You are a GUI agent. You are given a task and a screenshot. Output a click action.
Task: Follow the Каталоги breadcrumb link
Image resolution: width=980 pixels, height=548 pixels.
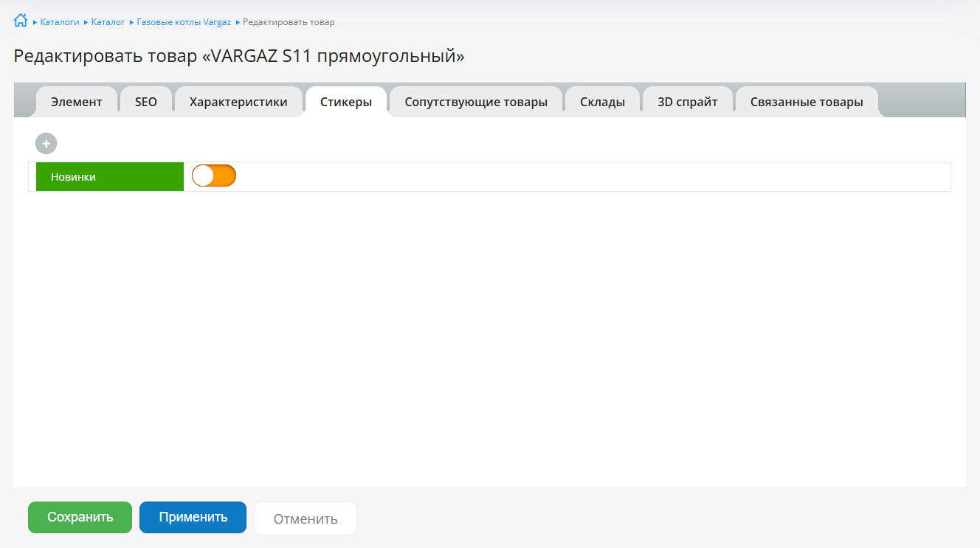pyautogui.click(x=60, y=22)
